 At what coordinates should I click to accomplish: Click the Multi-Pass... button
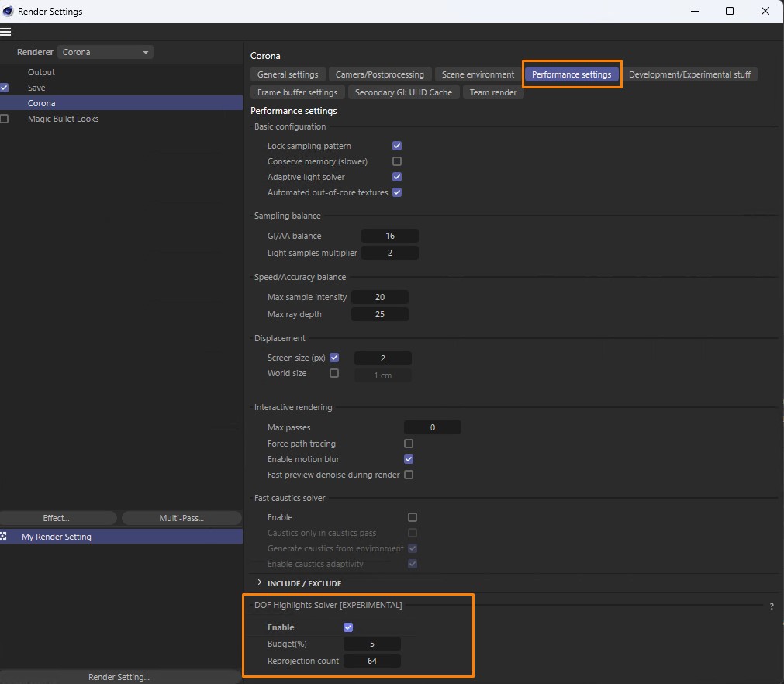click(181, 518)
